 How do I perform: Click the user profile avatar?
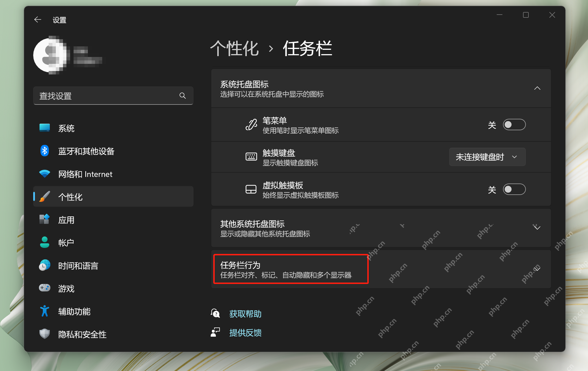(x=52, y=55)
